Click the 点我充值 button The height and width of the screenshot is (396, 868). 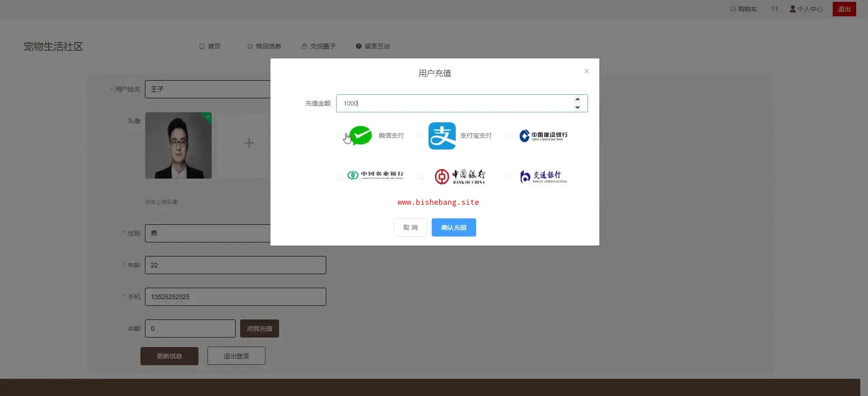[x=260, y=328]
